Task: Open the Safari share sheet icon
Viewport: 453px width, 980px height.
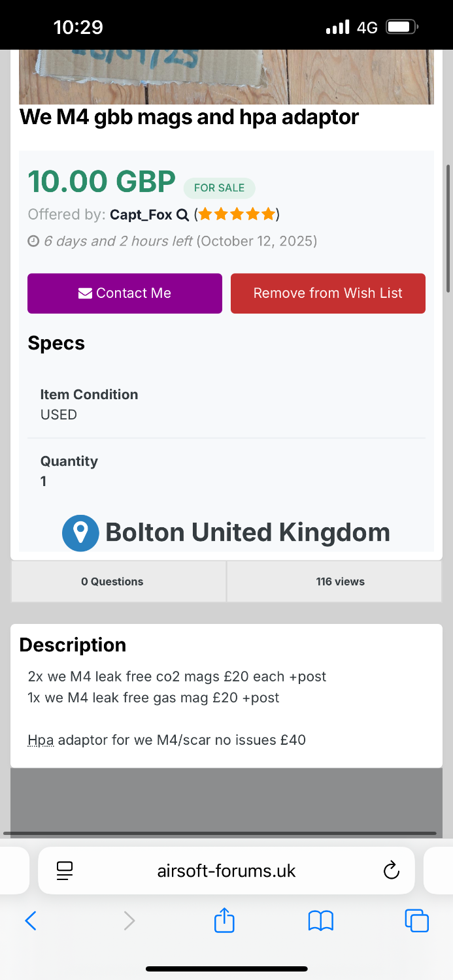Action: click(x=224, y=920)
